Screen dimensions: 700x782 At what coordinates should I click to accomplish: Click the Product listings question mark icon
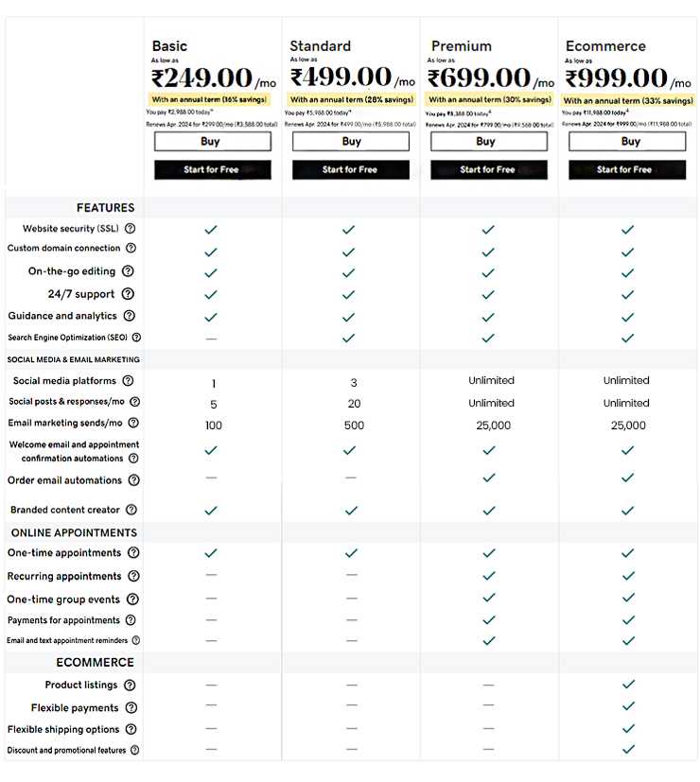[129, 685]
